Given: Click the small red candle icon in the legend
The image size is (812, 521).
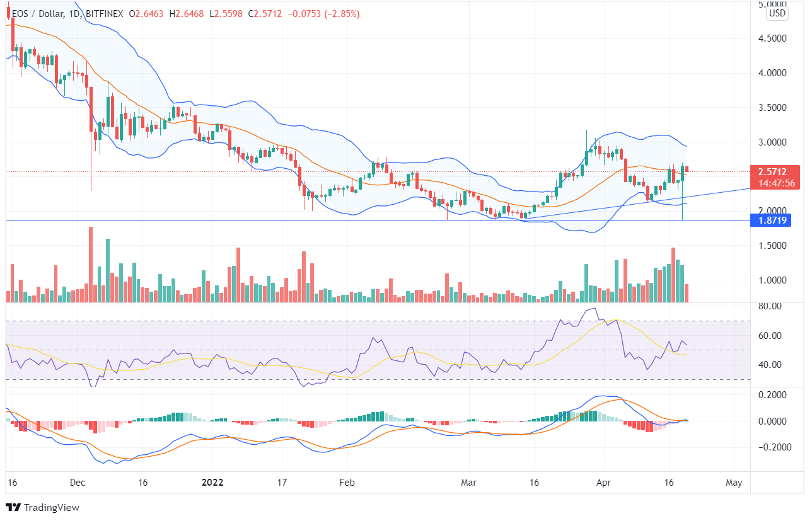Looking at the screenshot, I should [x=9, y=14].
